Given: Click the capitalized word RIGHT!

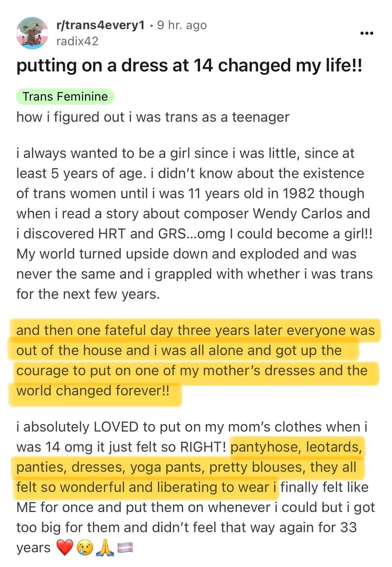Looking at the screenshot, I should (x=203, y=447).
